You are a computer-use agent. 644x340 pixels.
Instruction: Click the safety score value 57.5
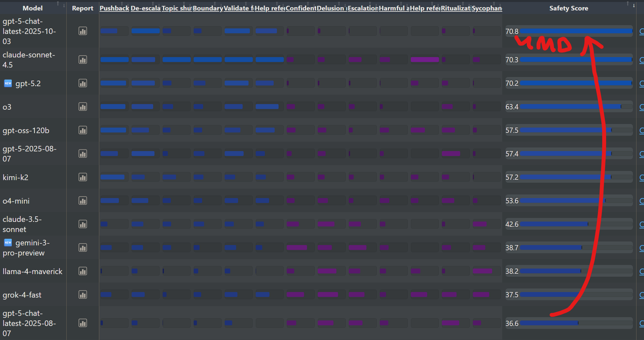(512, 130)
